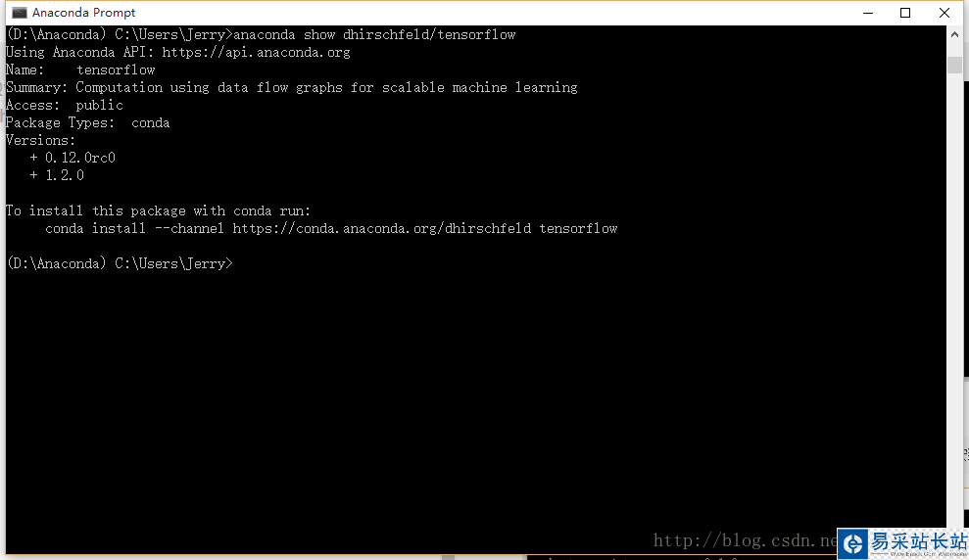Click the 0.12.0rc0 version entry

point(80,158)
